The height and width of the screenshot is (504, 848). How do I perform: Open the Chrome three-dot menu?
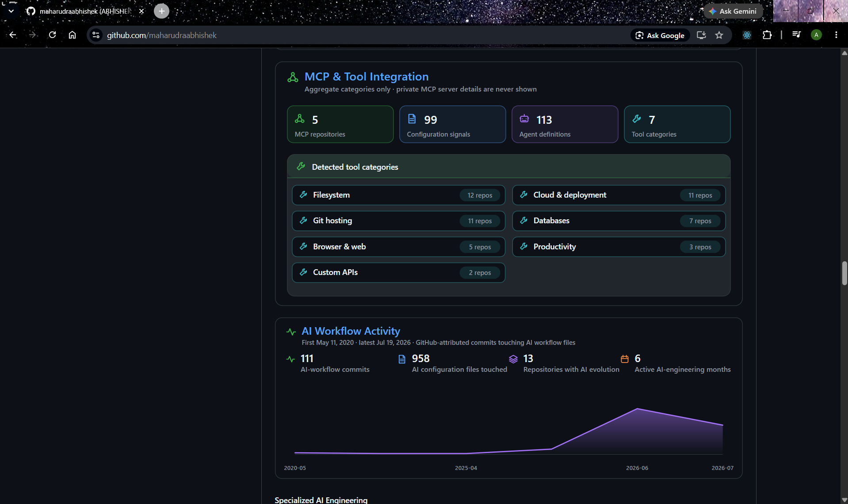pyautogui.click(x=836, y=35)
